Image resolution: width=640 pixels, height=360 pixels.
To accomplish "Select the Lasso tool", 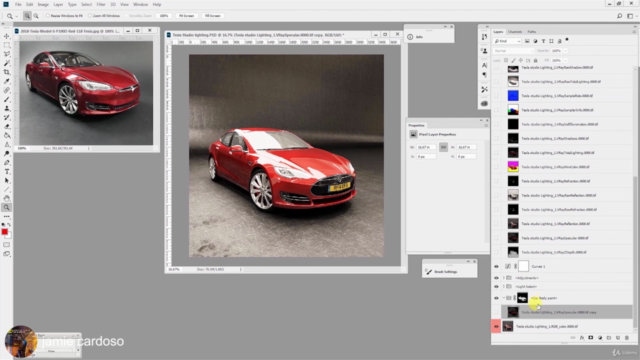I will click(7, 54).
